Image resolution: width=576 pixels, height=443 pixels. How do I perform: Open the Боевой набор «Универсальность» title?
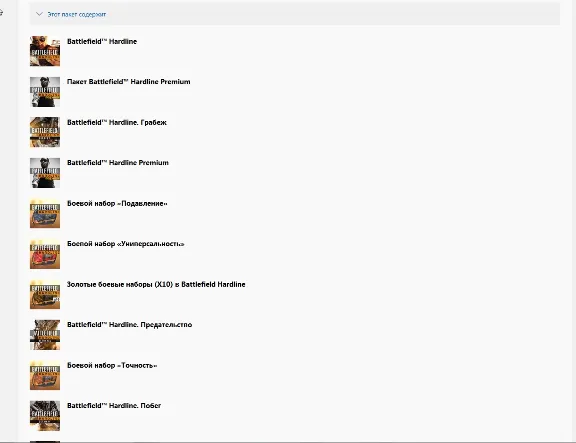coord(126,244)
